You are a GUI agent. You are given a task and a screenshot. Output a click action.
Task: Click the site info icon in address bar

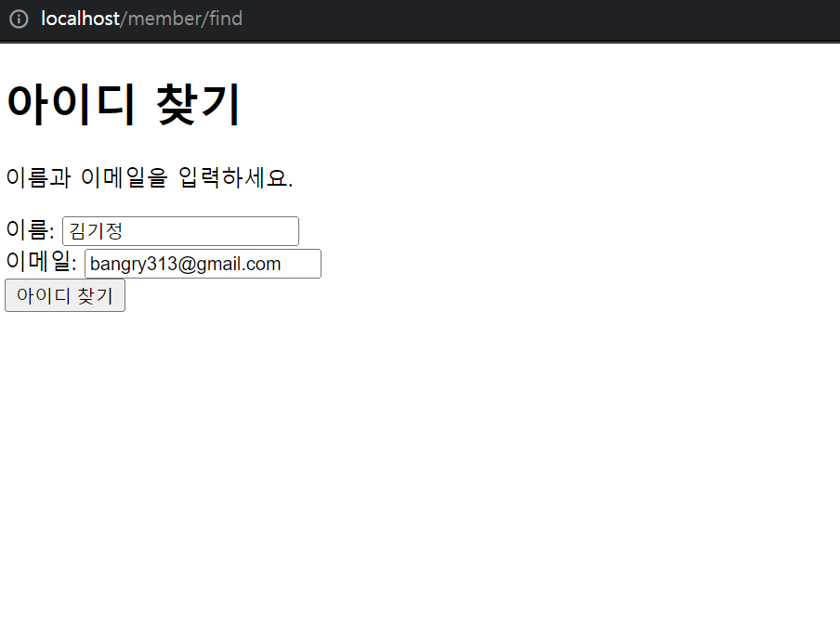19,19
